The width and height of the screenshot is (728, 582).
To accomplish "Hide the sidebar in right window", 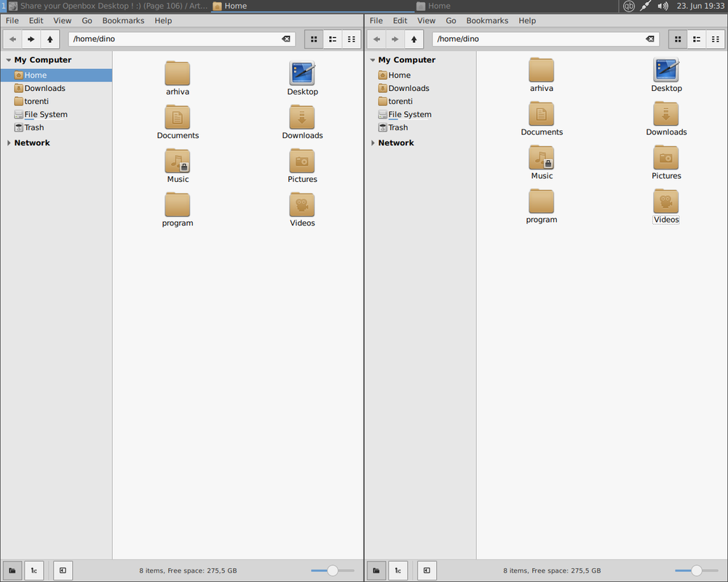I will [427, 570].
